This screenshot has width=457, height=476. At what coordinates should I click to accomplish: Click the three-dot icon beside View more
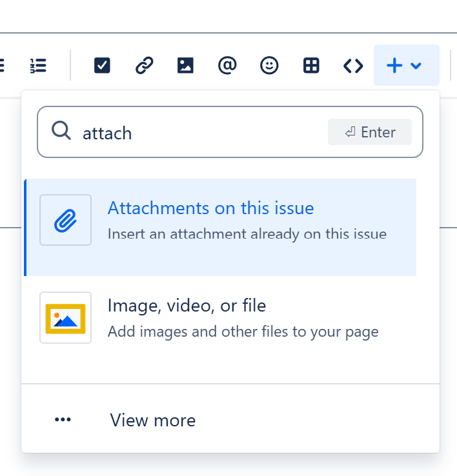point(63,420)
